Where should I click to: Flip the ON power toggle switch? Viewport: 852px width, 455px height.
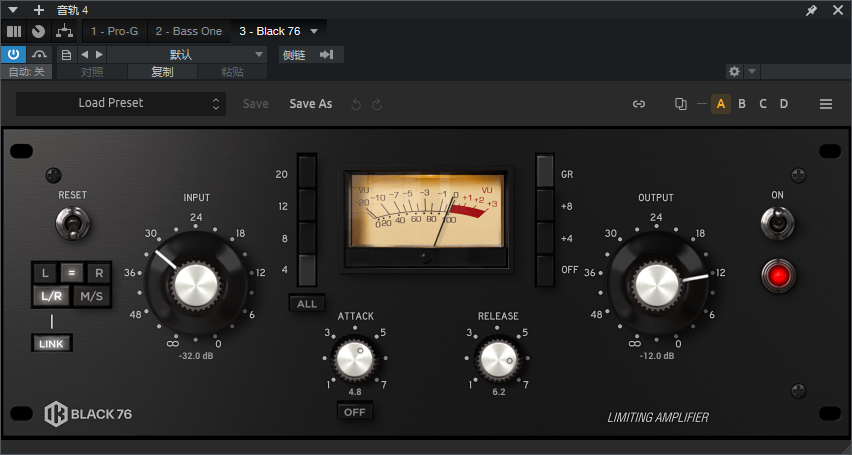point(778,223)
